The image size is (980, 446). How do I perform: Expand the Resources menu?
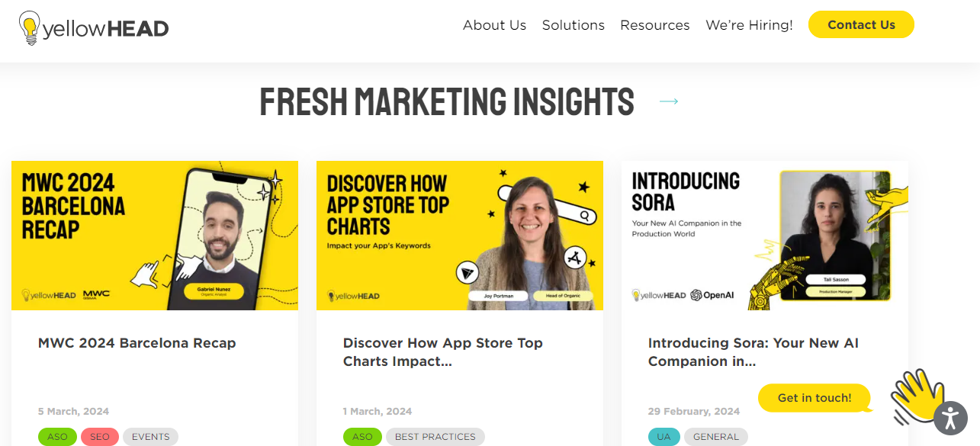654,25
